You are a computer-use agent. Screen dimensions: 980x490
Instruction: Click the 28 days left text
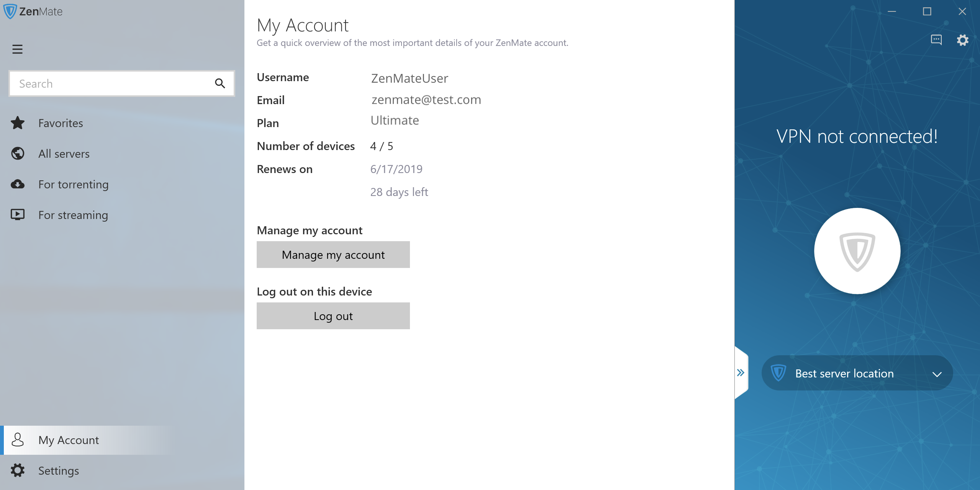coord(399,192)
